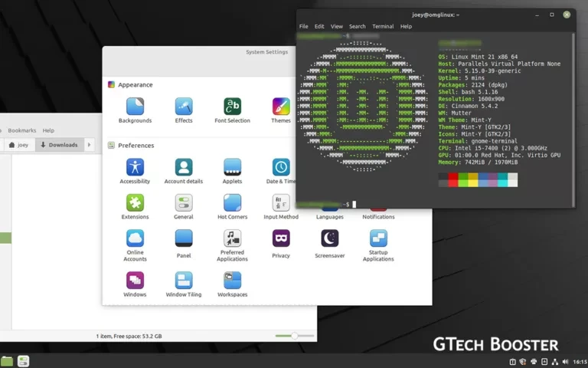Image resolution: width=588 pixels, height=368 pixels.
Task: Click the clock showing 16:15
Action: (x=580, y=362)
